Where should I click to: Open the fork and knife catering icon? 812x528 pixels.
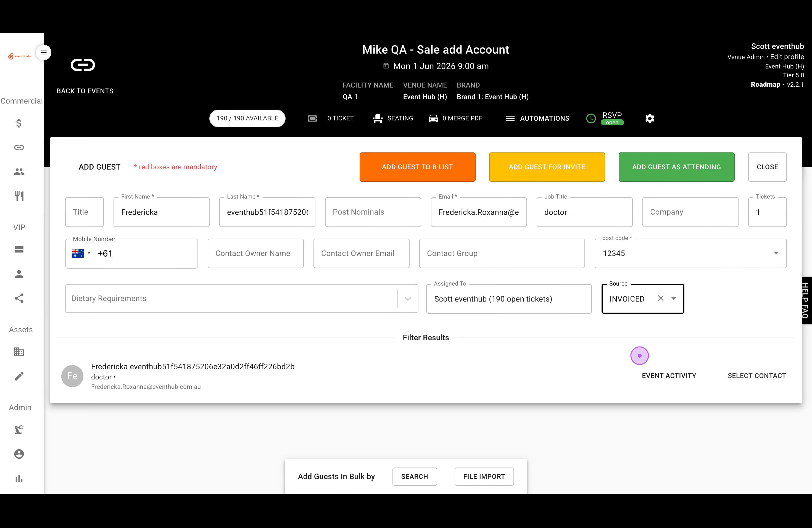[19, 196]
